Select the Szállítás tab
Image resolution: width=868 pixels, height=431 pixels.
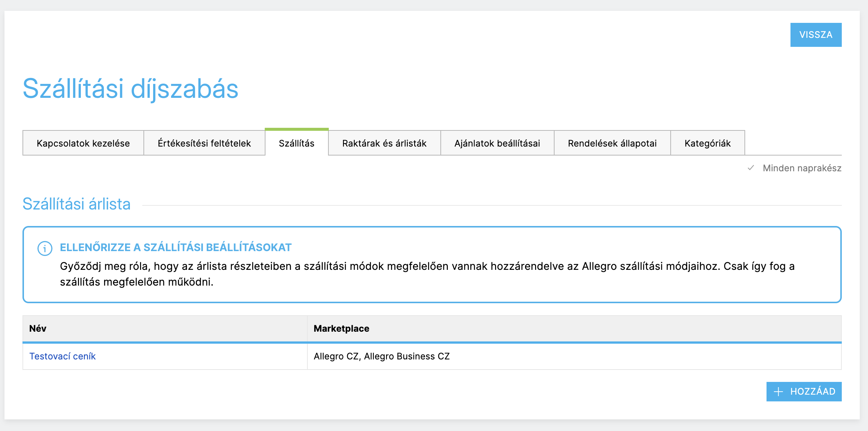[x=297, y=143]
